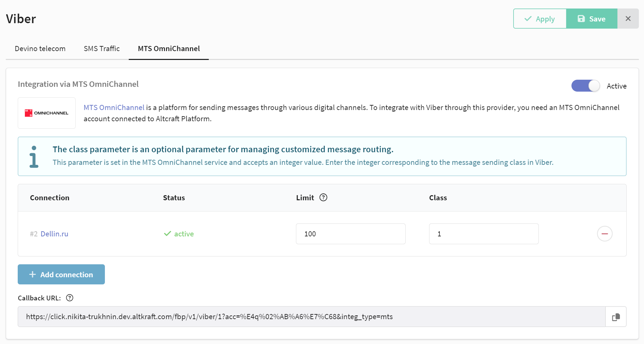
Task: Open the MTS OmniChannel link
Action: pyautogui.click(x=114, y=108)
